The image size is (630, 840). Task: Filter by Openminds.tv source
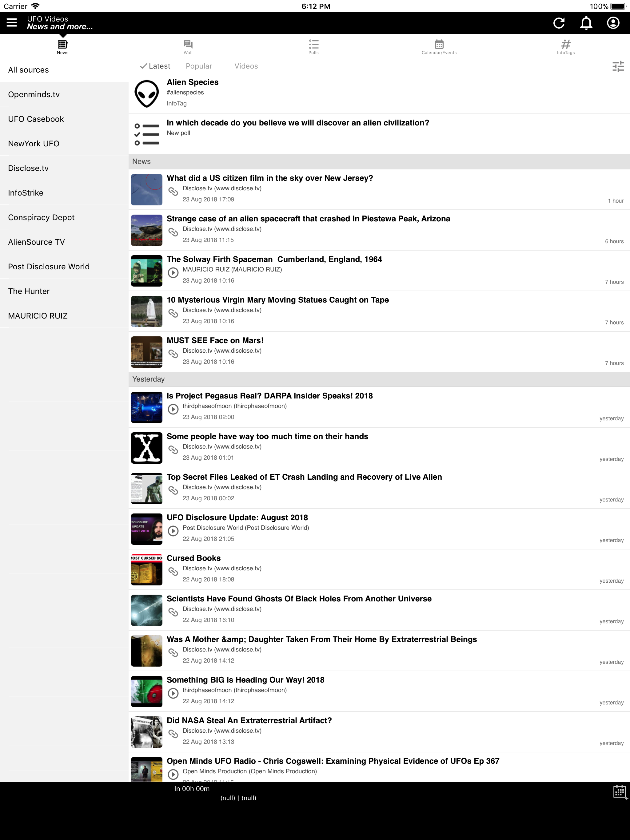tap(64, 95)
